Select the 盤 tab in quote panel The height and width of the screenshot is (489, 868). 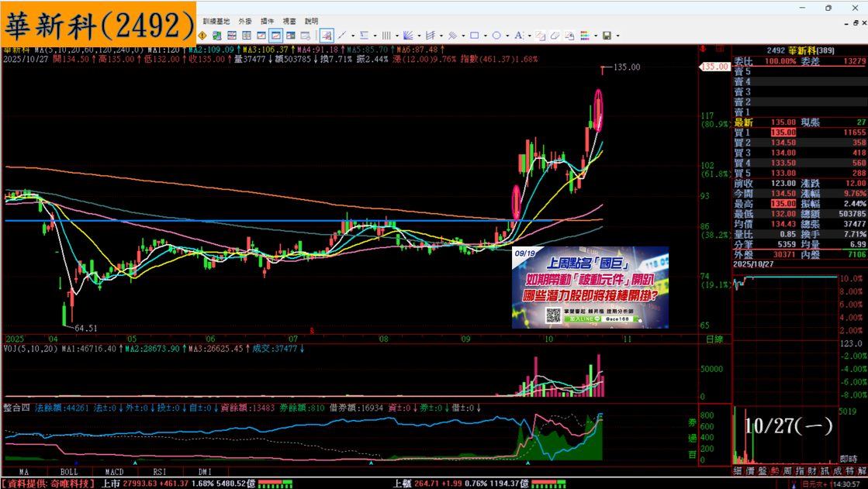point(763,470)
